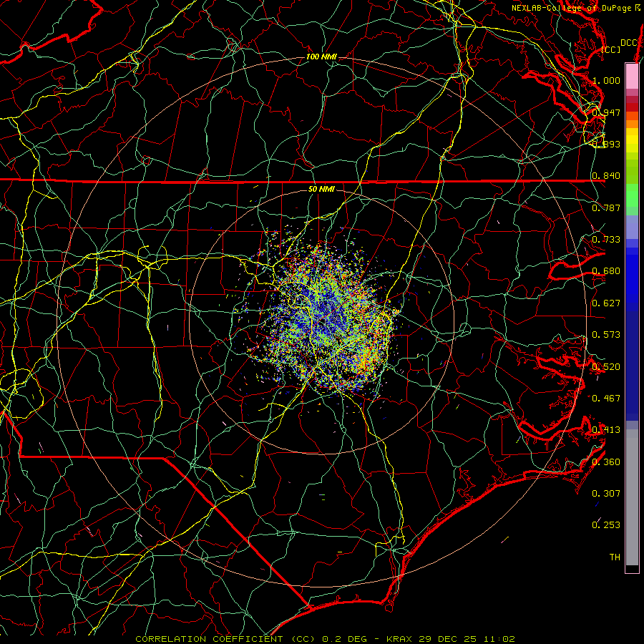Click the 0.893 scale value
This screenshot has height=644, width=644.
(606, 144)
